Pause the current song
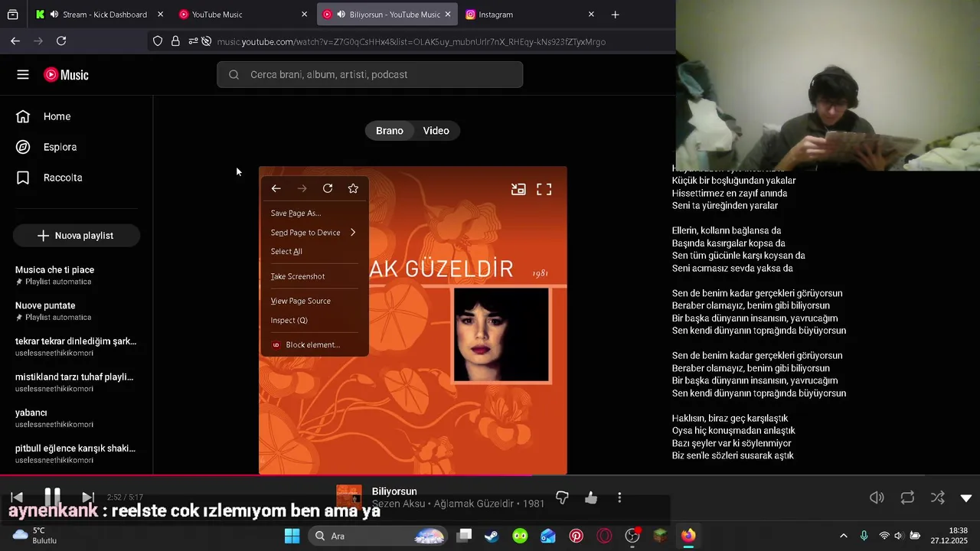Viewport: 980px width, 551px height. point(52,496)
